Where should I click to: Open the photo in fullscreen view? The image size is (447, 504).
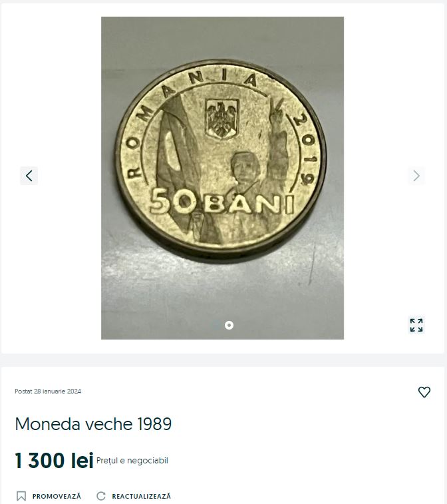[416, 325]
